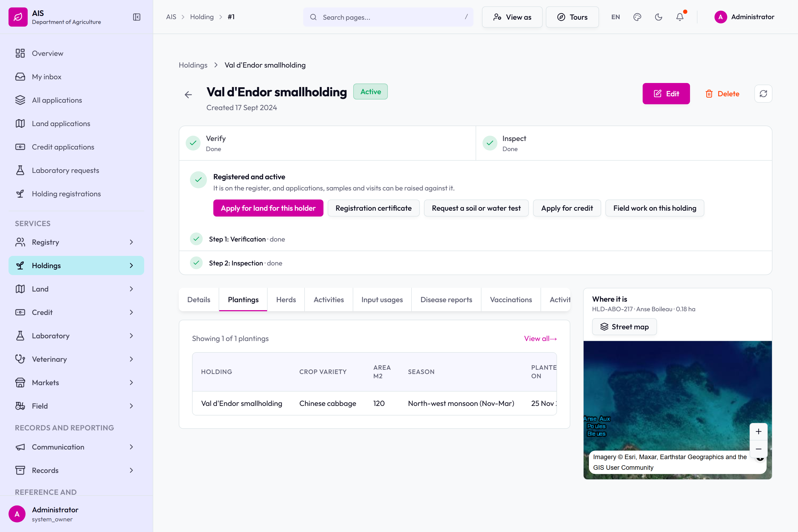
Task: Follow the View all plantings link
Action: [x=540, y=339]
